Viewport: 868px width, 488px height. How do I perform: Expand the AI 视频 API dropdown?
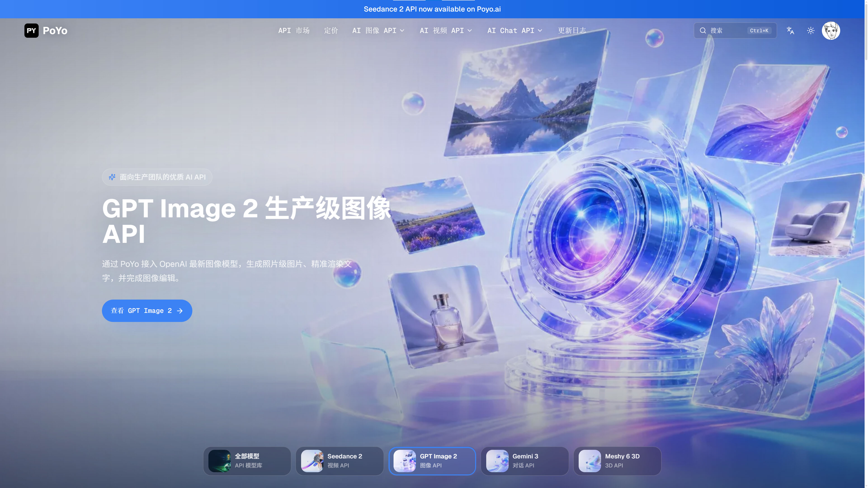pyautogui.click(x=446, y=31)
